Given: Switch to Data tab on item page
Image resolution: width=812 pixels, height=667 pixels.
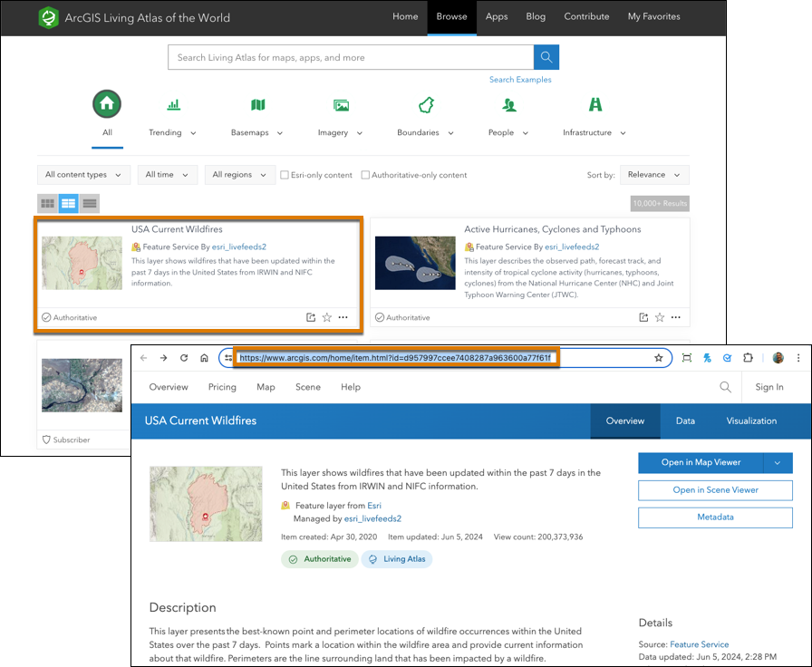Looking at the screenshot, I should click(685, 421).
